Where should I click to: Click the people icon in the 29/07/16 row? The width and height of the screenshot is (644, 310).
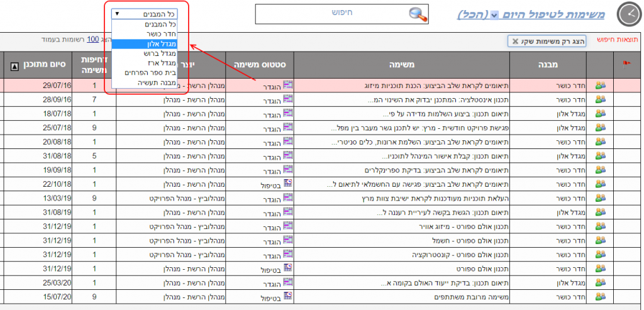tap(600, 85)
